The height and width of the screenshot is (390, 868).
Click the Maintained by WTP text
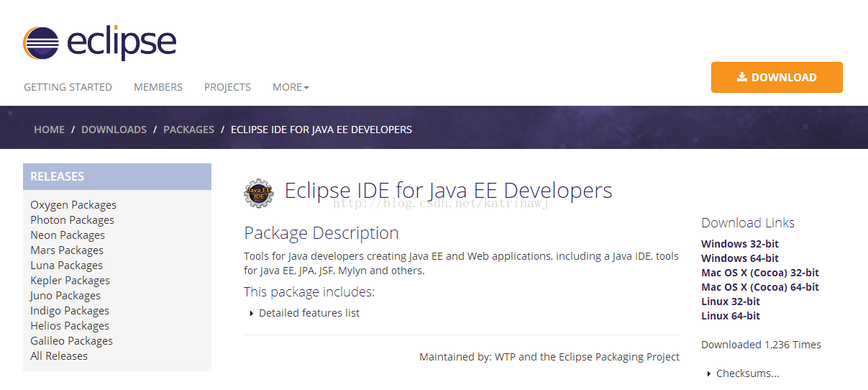[x=549, y=357]
